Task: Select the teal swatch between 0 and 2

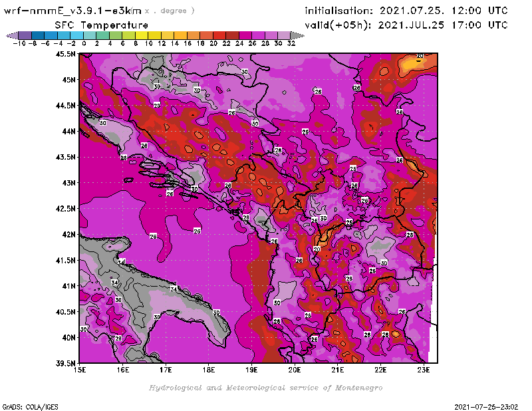Action: [x=90, y=35]
